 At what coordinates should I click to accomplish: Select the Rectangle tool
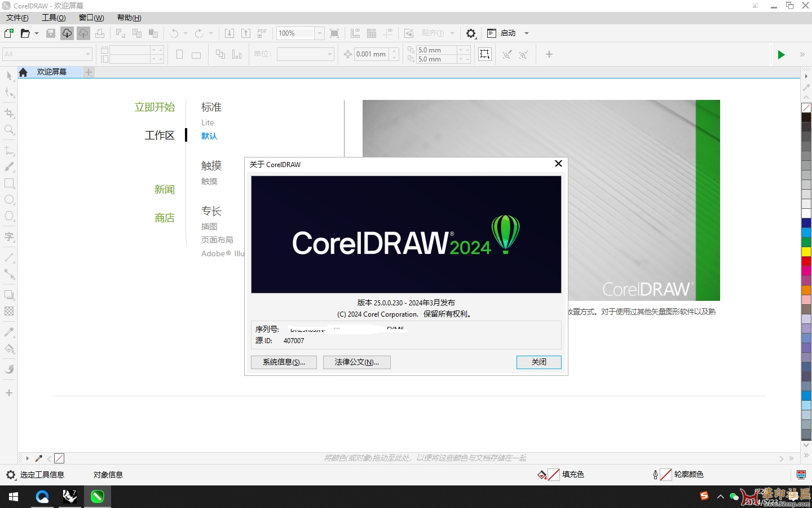tap(9, 183)
